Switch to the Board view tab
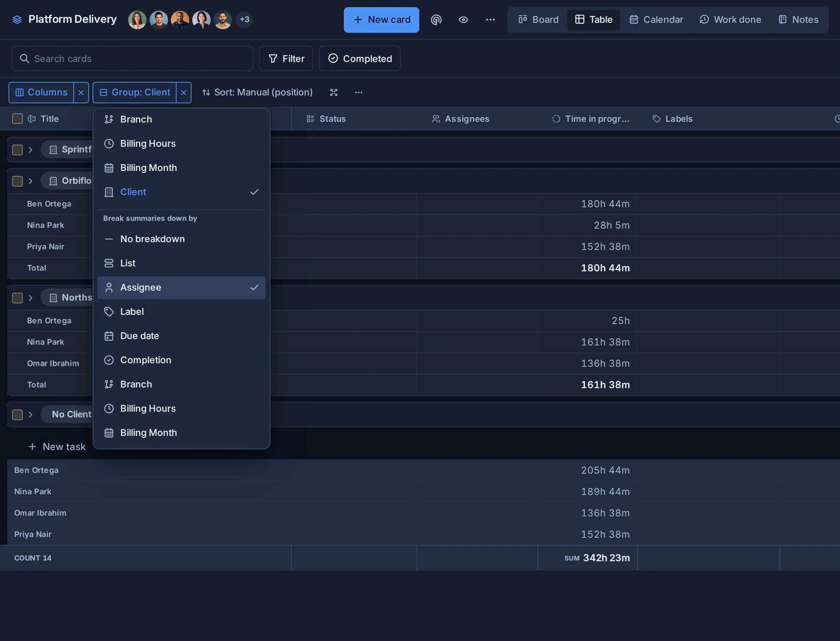This screenshot has width=840, height=641. pyautogui.click(x=539, y=20)
